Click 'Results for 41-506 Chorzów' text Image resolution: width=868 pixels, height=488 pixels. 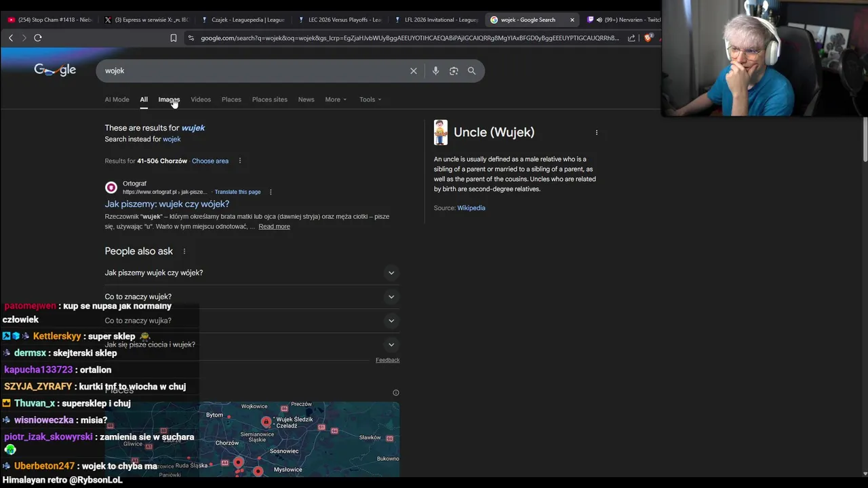pos(146,161)
